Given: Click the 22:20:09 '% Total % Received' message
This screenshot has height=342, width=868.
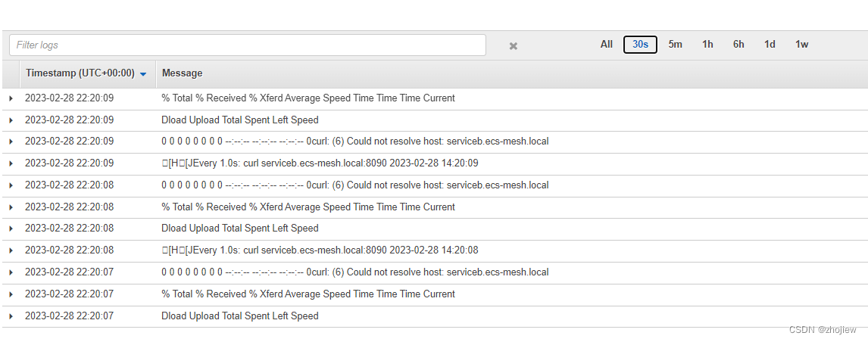Looking at the screenshot, I should [308, 98].
